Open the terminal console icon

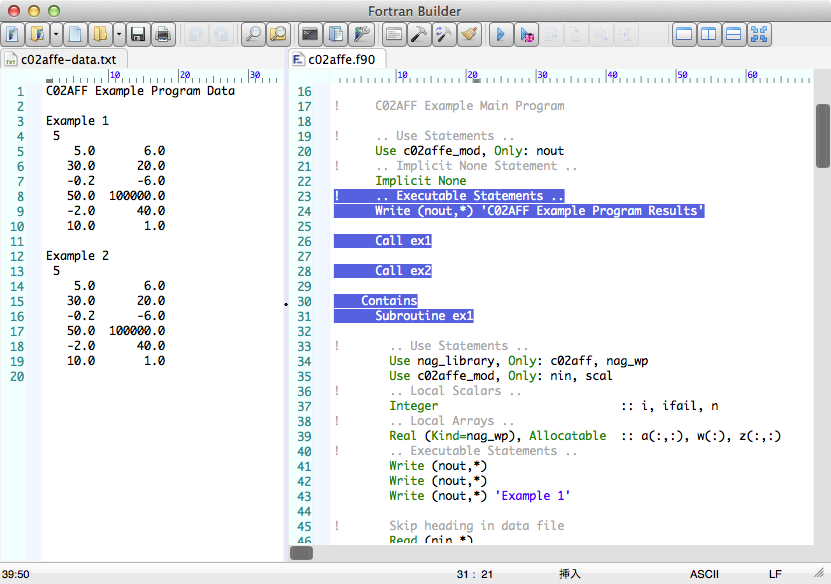[x=310, y=35]
